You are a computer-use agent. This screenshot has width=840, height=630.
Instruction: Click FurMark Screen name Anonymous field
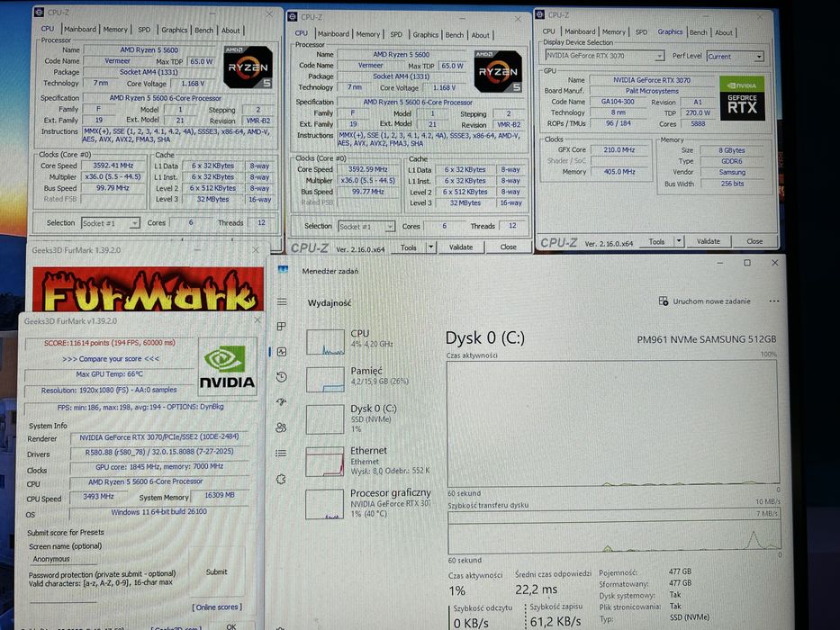coord(63,559)
